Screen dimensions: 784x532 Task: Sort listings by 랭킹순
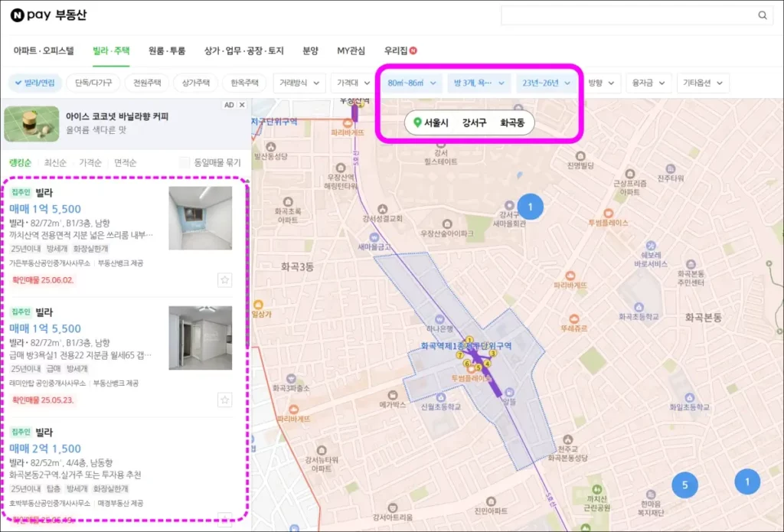click(21, 162)
